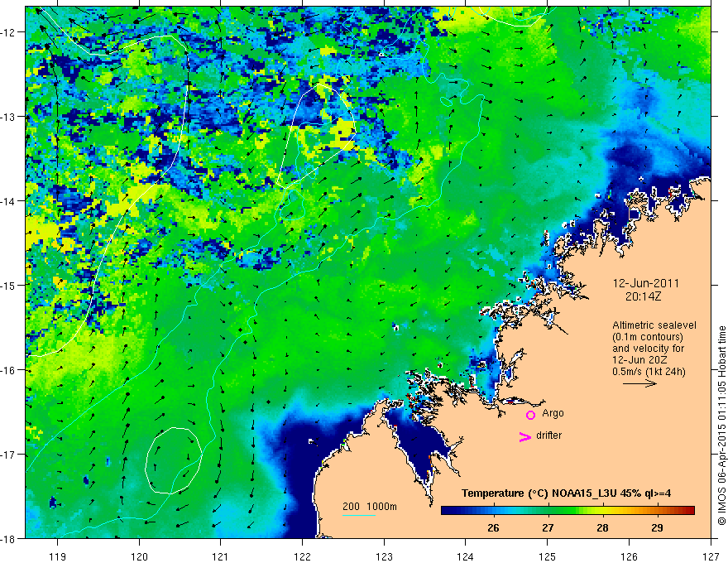
Task: Click the cyan 200 1000m isobath legend line
Action: (x=359, y=515)
